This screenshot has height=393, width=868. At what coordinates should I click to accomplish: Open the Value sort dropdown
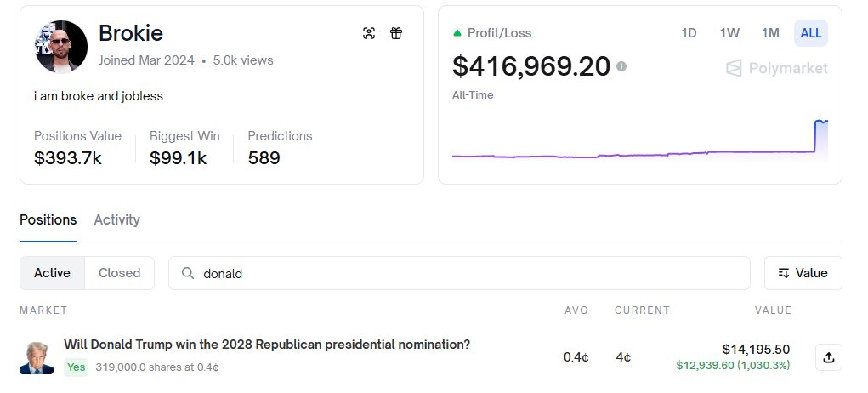[803, 273]
